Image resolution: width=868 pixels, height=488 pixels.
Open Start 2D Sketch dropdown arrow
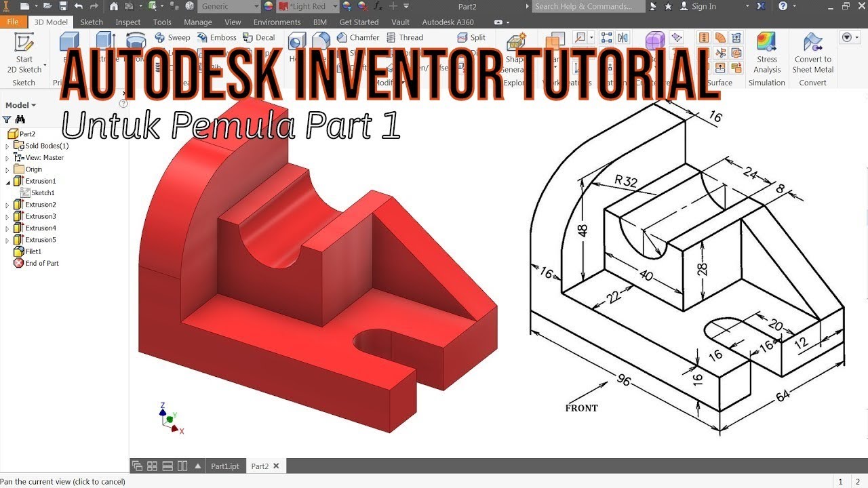45,66
